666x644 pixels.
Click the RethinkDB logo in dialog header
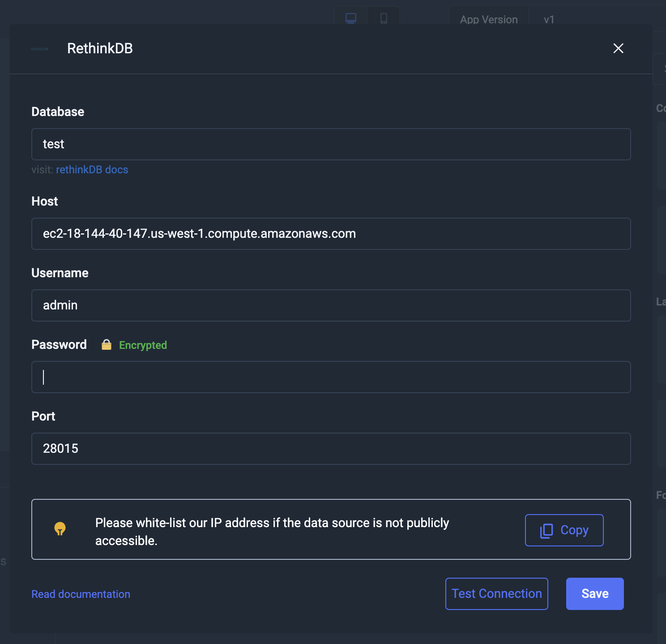40,49
